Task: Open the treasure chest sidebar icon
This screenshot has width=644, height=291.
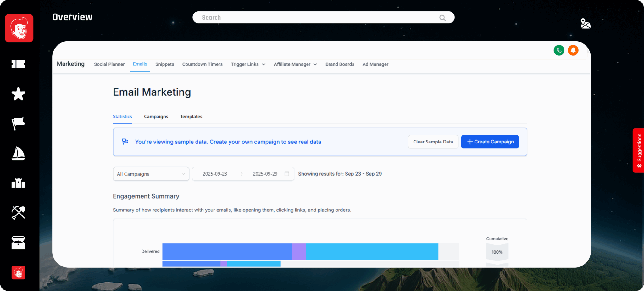Action: point(18,243)
